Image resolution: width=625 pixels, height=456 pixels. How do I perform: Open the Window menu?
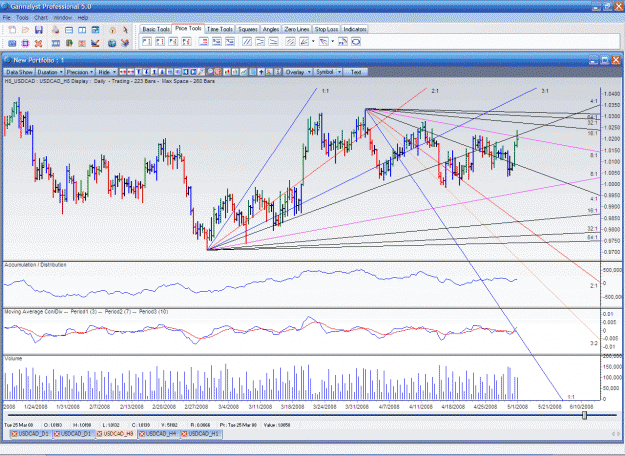click(63, 18)
